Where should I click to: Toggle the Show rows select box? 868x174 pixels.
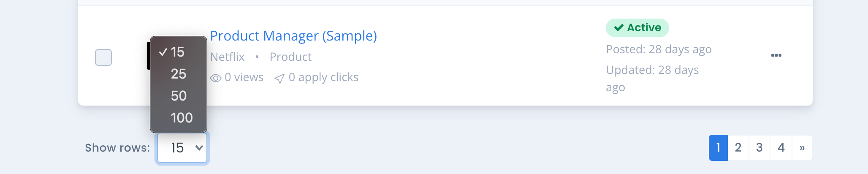pos(182,148)
